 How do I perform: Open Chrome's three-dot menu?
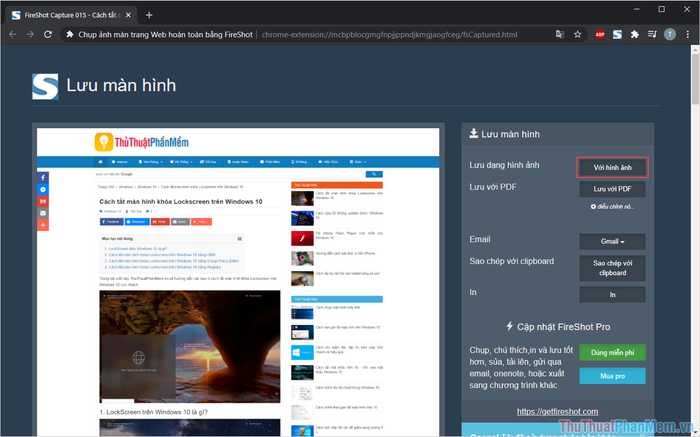[688, 34]
